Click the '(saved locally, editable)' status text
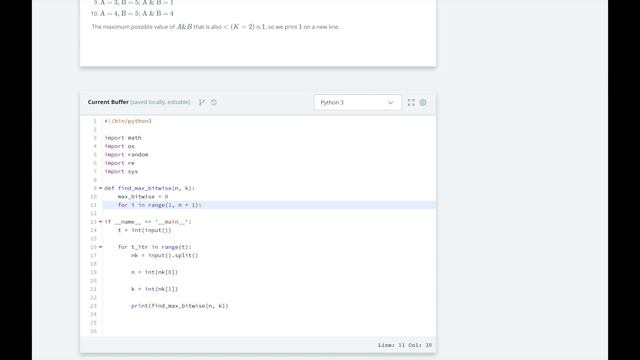 coord(160,102)
